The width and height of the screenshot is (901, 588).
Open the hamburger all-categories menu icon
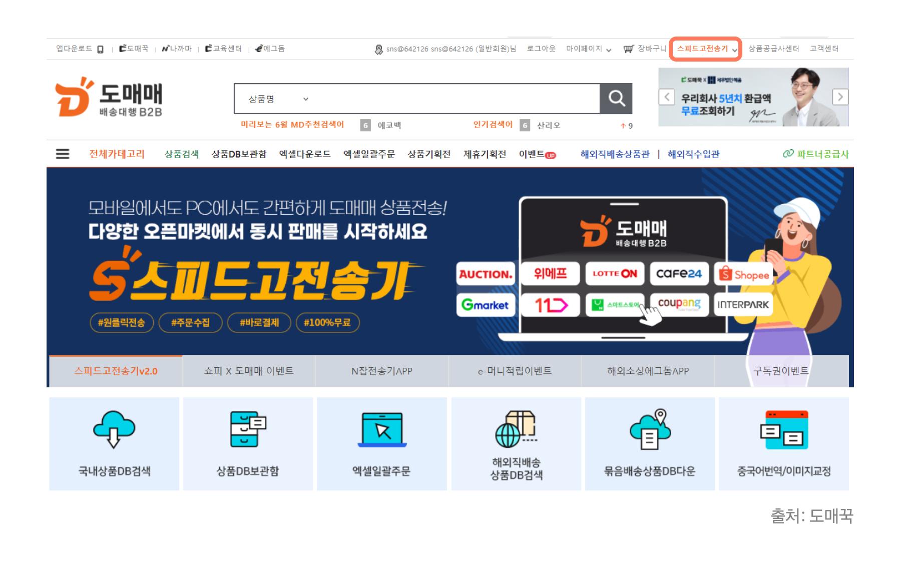click(x=63, y=154)
